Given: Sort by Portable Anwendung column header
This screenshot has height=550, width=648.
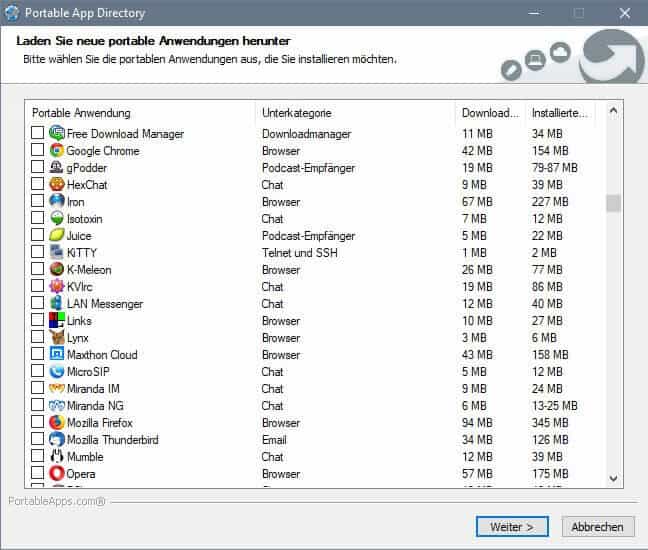Looking at the screenshot, I should [x=140, y=113].
